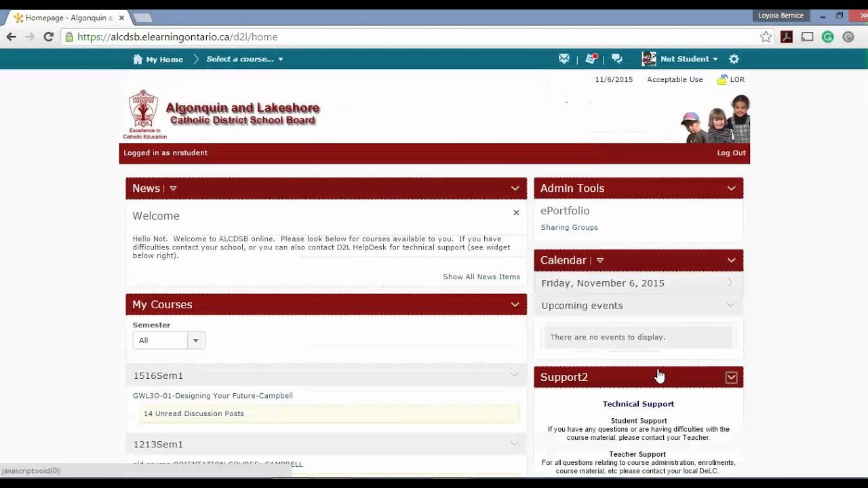Open the green Grammarly extension icon
The height and width of the screenshot is (488, 868).
pos(827,37)
